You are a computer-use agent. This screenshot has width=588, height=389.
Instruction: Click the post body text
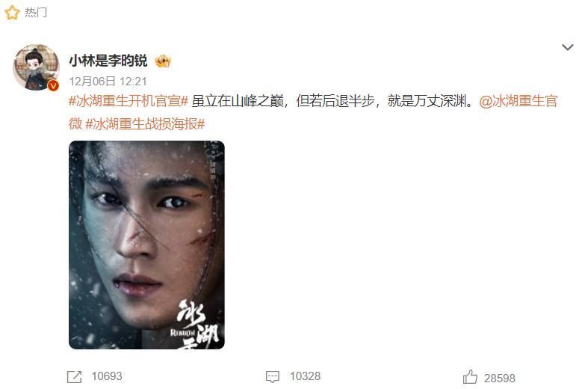pos(333,102)
